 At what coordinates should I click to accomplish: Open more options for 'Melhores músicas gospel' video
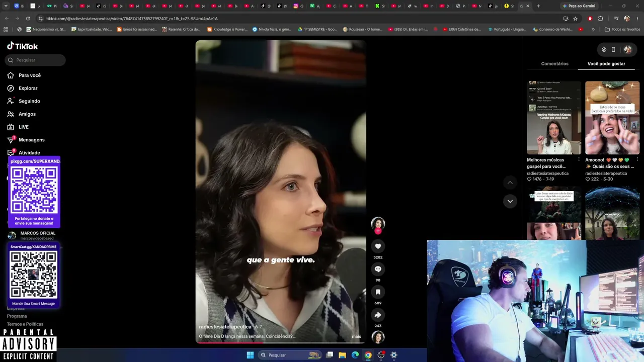579,159
